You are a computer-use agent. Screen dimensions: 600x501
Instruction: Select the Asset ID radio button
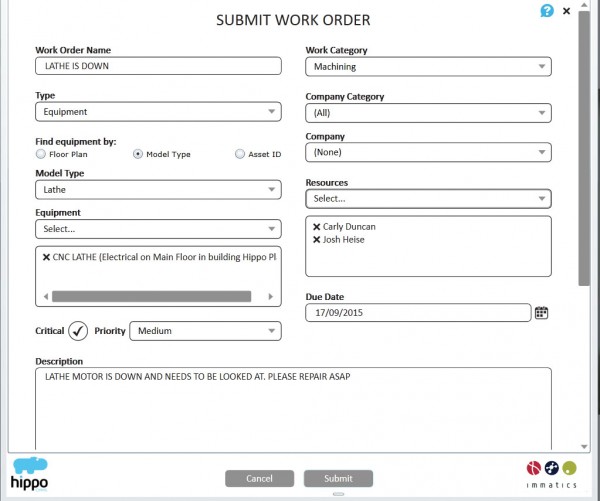point(239,154)
